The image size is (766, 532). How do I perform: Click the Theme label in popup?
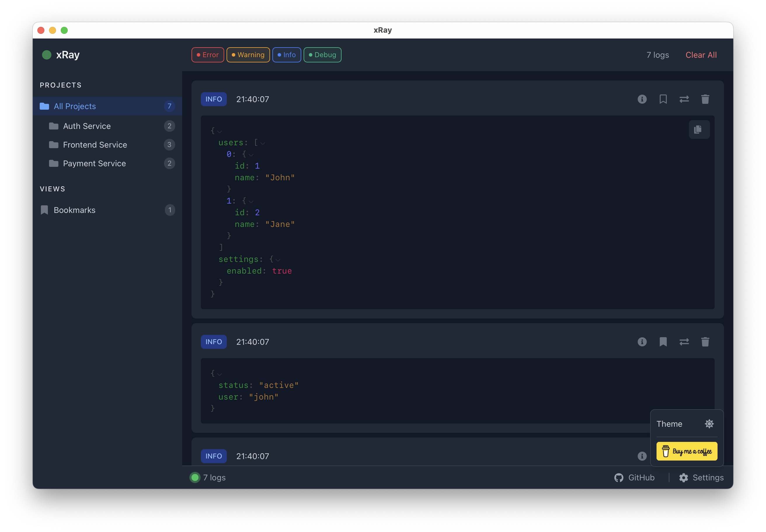click(x=669, y=424)
